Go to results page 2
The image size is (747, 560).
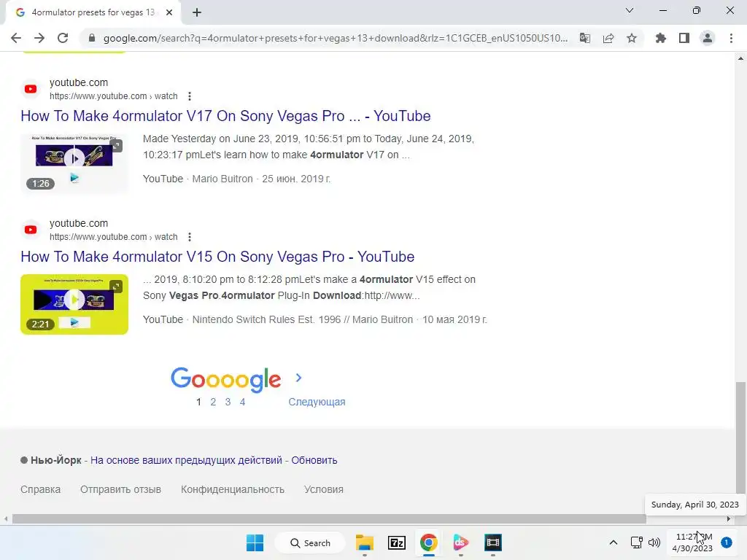[213, 402]
